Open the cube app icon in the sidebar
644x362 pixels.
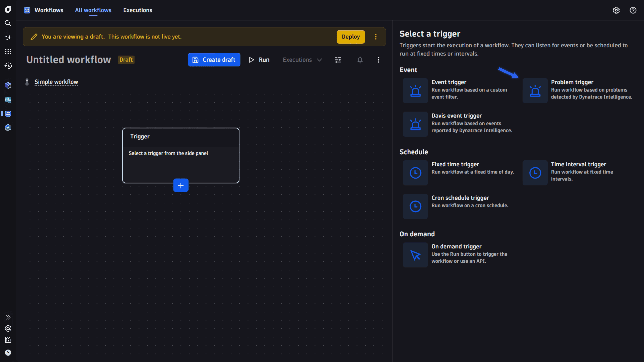pos(8,85)
